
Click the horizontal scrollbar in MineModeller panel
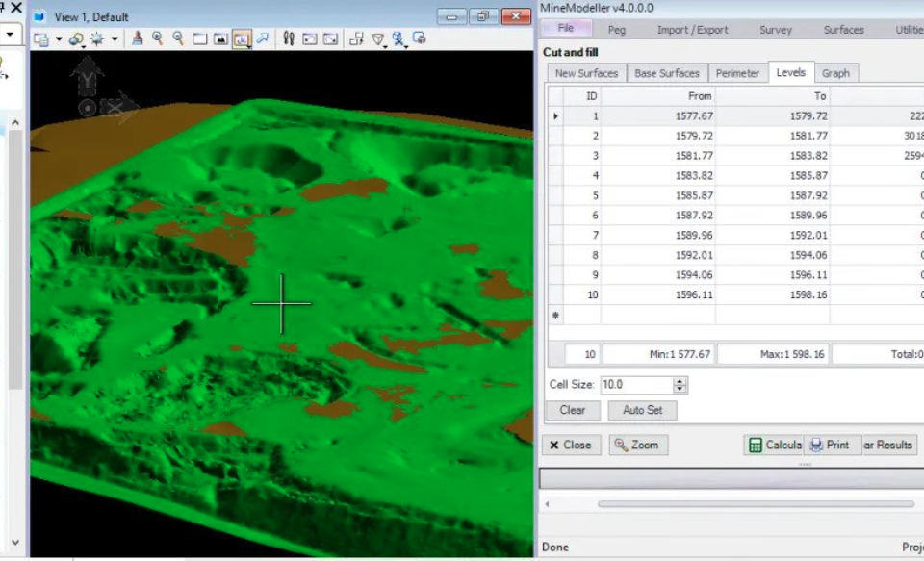[x=755, y=503]
